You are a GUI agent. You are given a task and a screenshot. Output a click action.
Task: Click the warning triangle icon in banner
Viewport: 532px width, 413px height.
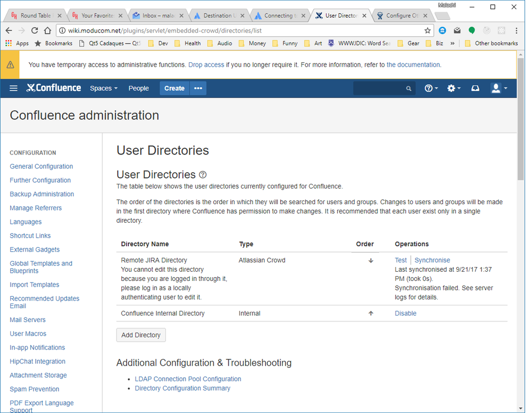[10, 64]
